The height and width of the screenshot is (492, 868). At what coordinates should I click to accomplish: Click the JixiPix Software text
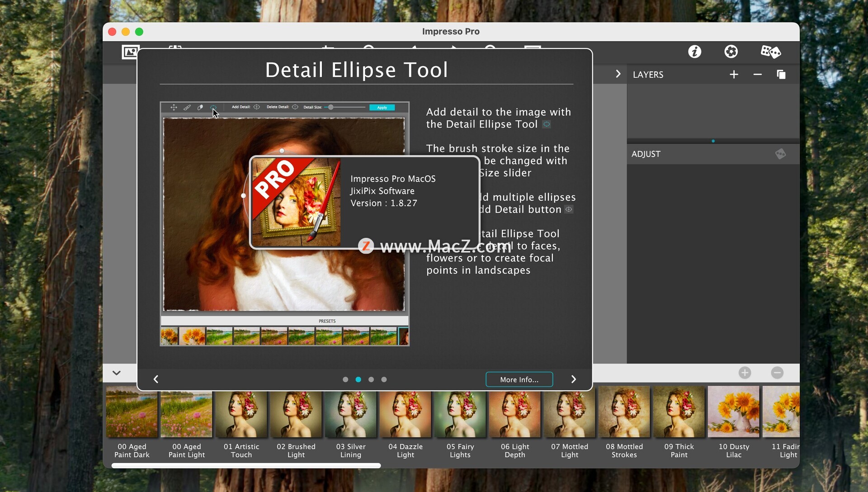382,191
